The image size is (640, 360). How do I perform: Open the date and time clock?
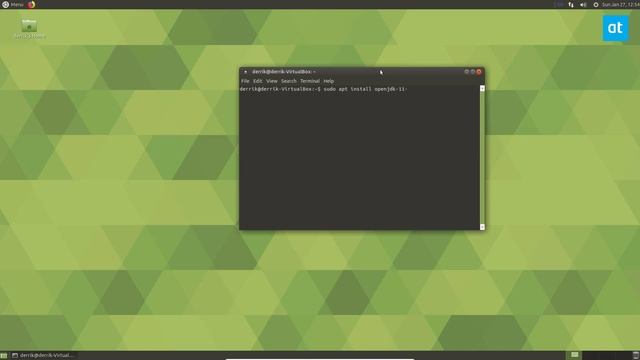(620, 4)
